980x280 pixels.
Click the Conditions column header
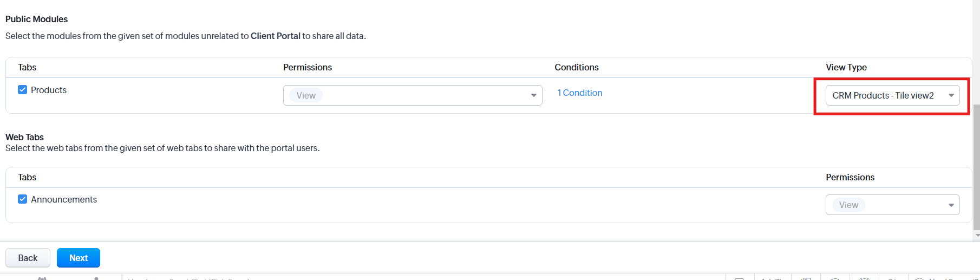(x=577, y=67)
